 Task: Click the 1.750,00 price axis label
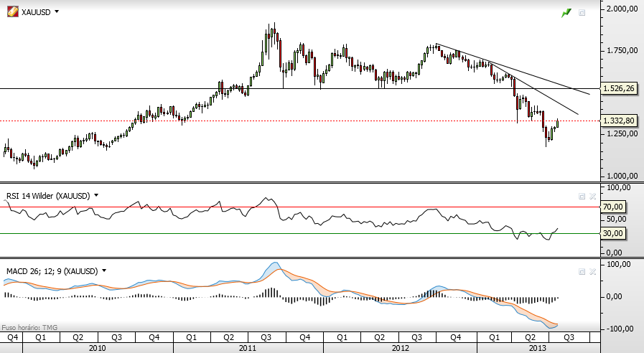click(x=622, y=50)
